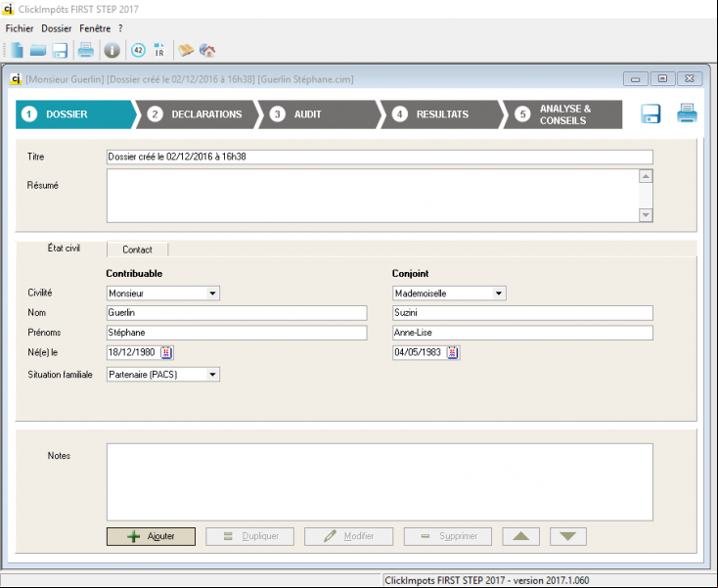Viewport: 718px width, 588px height.
Task: Open the Fichier menu
Action: (20, 28)
